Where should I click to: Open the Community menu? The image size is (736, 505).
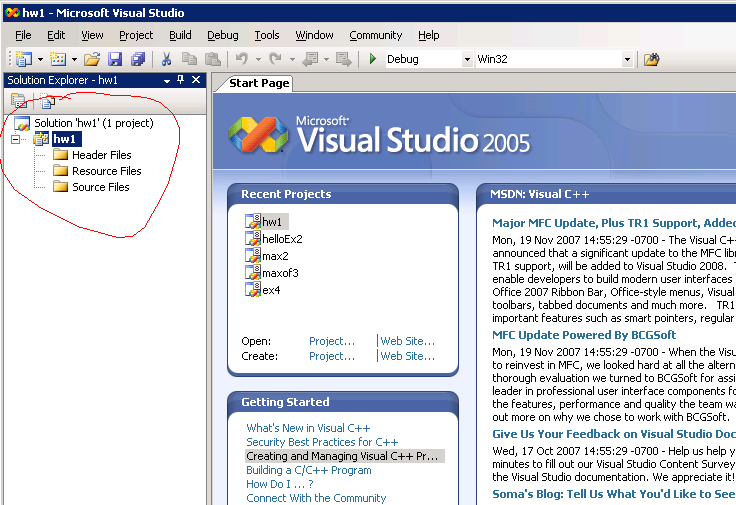[x=376, y=35]
